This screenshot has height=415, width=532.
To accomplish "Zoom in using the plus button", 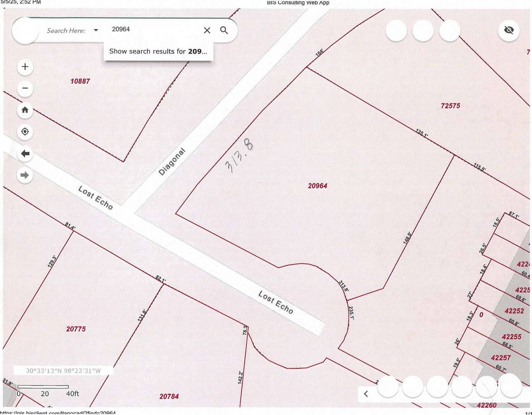I will 25,67.
